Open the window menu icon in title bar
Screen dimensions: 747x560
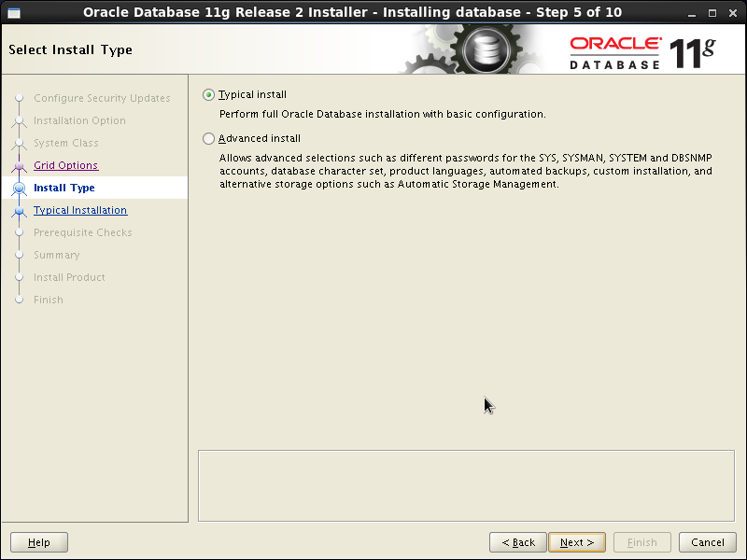14,13
